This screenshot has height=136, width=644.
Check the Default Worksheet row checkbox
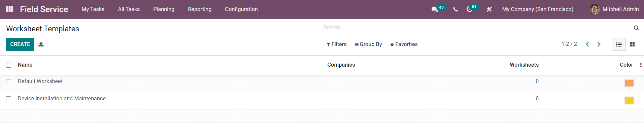point(9,81)
